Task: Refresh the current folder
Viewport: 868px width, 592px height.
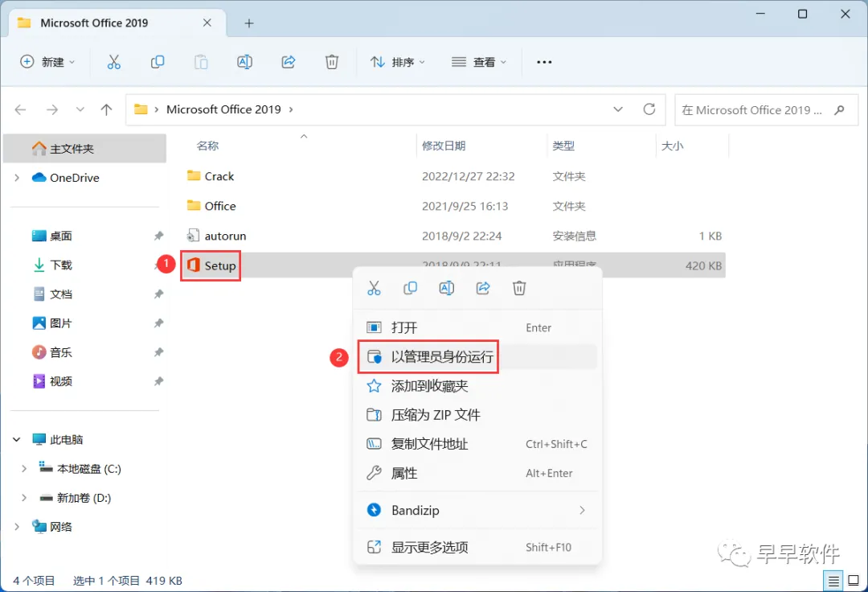Action: click(649, 109)
